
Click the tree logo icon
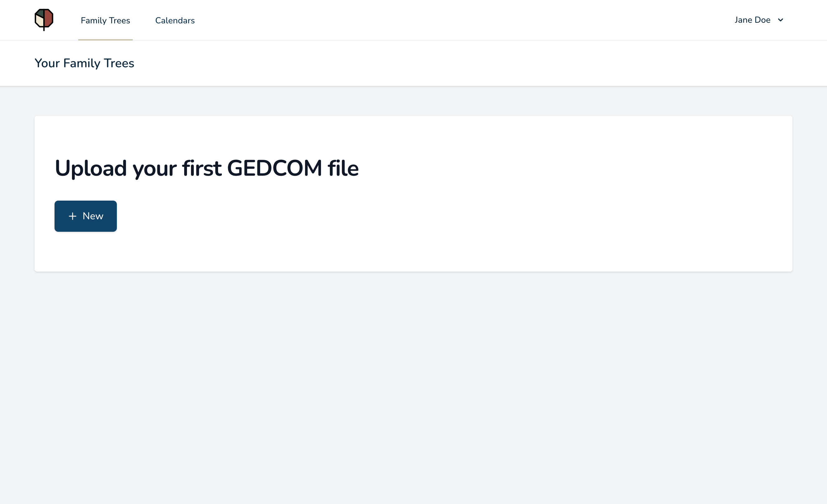[x=44, y=19]
